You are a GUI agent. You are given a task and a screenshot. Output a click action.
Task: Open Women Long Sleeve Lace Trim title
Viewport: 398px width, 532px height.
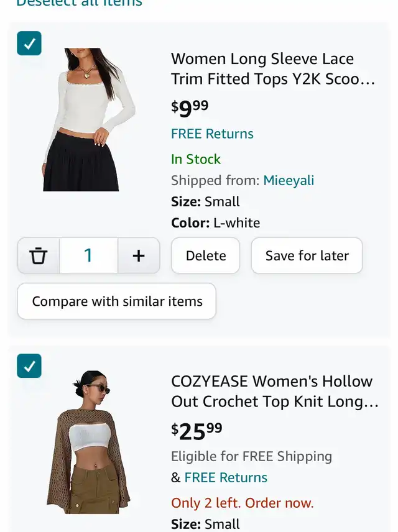(x=273, y=69)
